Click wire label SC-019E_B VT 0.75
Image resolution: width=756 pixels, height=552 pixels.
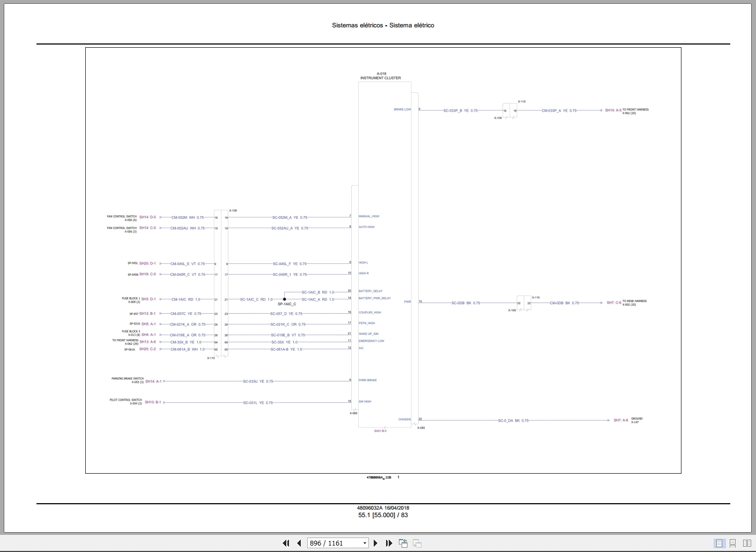(x=288, y=335)
